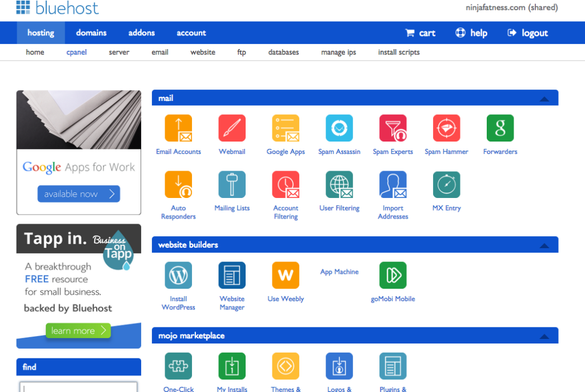This screenshot has width=585, height=392.
Task: Open the databases submenu item
Action: (283, 52)
